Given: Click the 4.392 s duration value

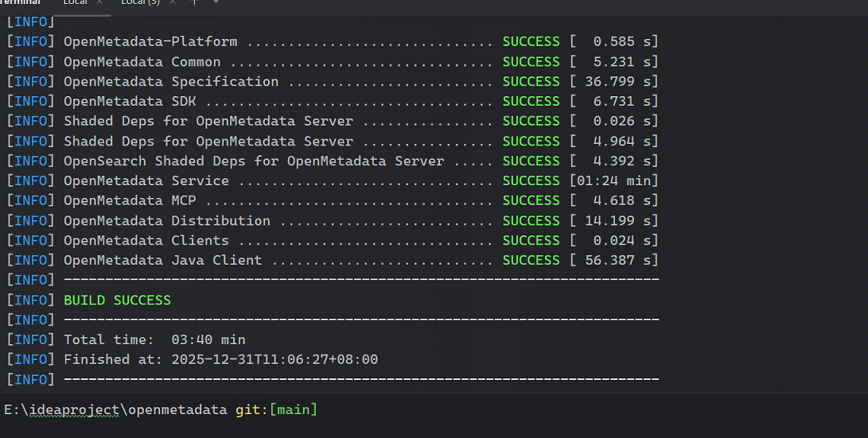Looking at the screenshot, I should (x=622, y=161).
